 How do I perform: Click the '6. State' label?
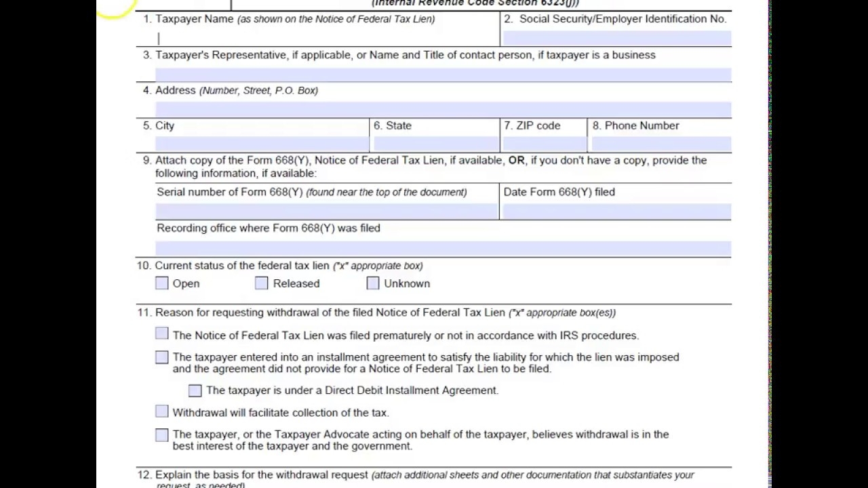pos(393,125)
